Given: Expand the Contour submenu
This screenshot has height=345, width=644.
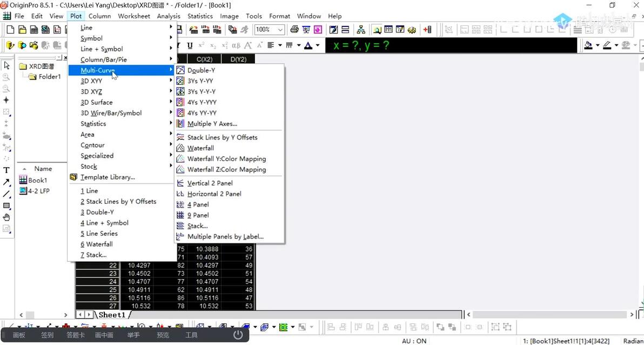Looking at the screenshot, I should pos(123,145).
